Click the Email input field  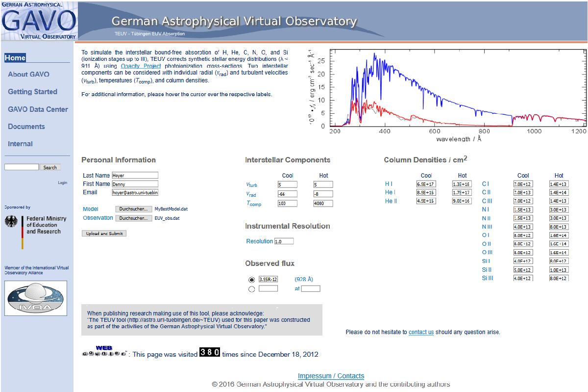[135, 193]
